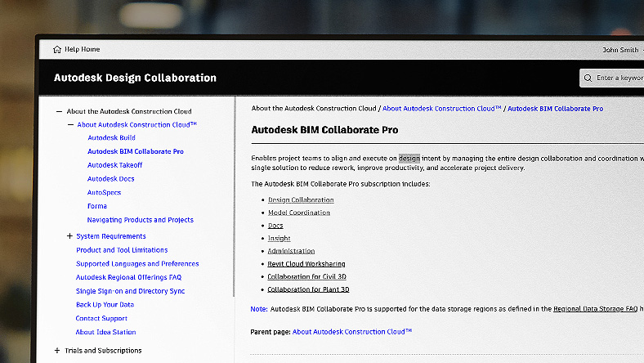Viewport: 644px width, 363px height.
Task: Open the Revit Cloud Worksharing link
Action: coord(306,263)
